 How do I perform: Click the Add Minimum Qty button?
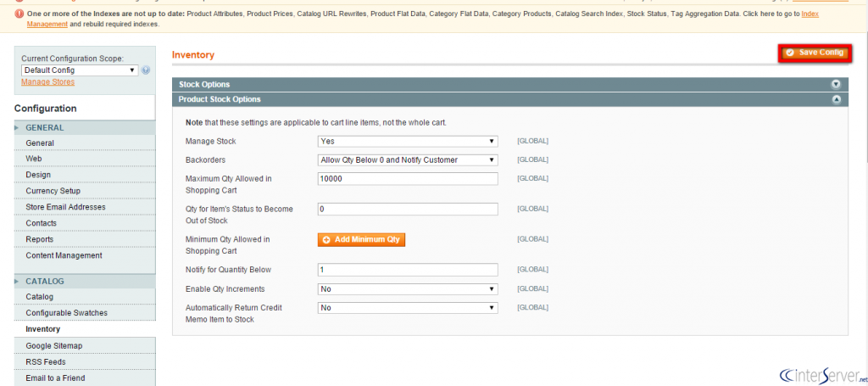(x=361, y=239)
